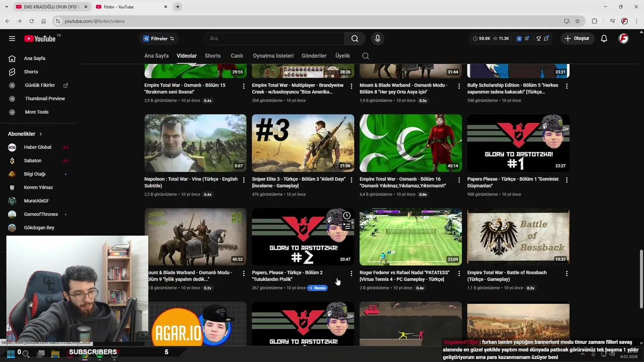Start voice search with the microphone
The width and height of the screenshot is (644, 362).
377,39
